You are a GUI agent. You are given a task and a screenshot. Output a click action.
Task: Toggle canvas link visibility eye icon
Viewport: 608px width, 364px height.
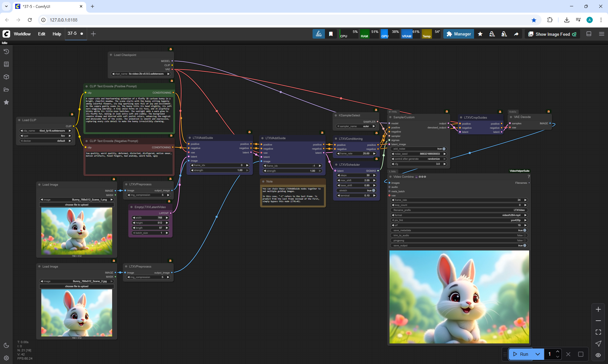tap(598, 355)
